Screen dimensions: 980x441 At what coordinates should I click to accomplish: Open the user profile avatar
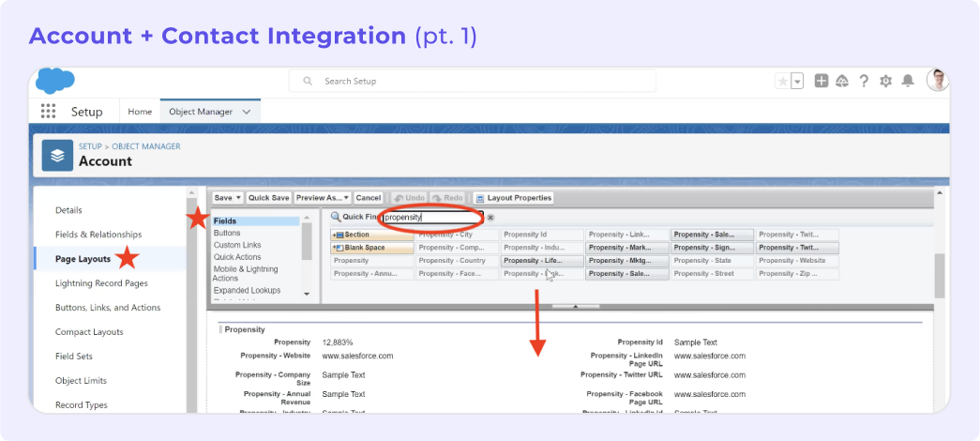click(938, 80)
